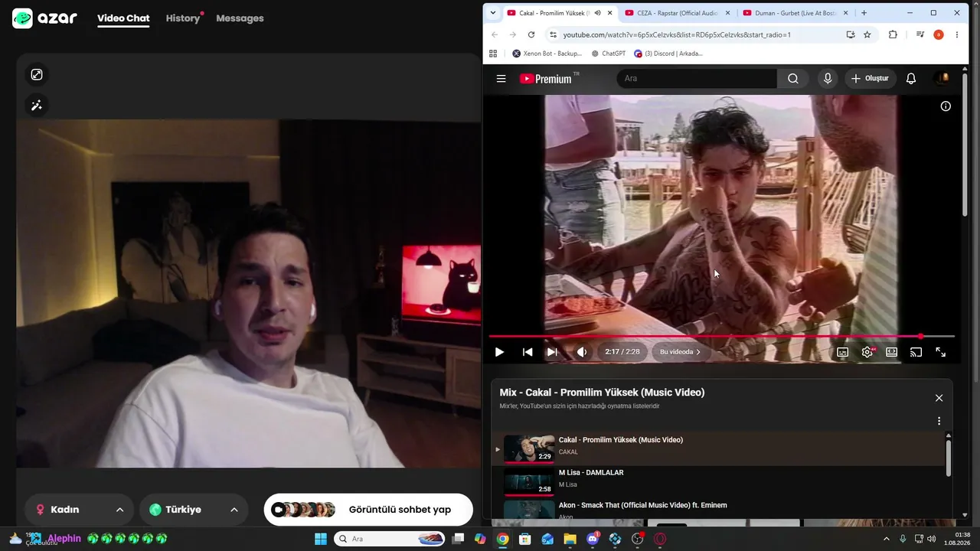
Task: Open Discord from the taskbar
Action: pyautogui.click(x=593, y=539)
